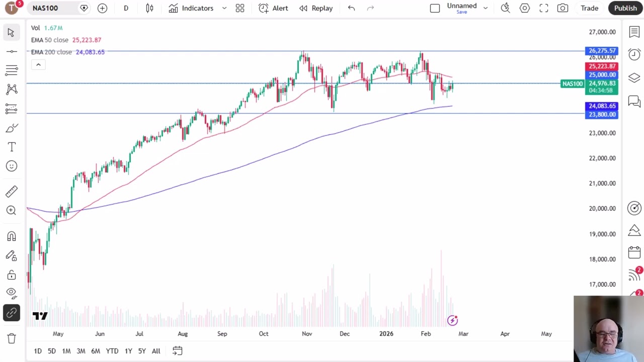Viewport: 644px width, 362px height.
Task: Open the Trade panel
Action: tap(589, 8)
